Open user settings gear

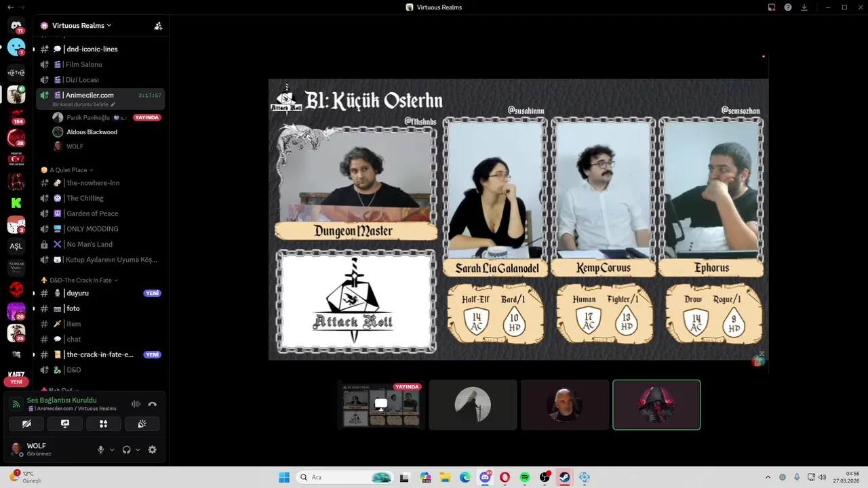pos(152,449)
